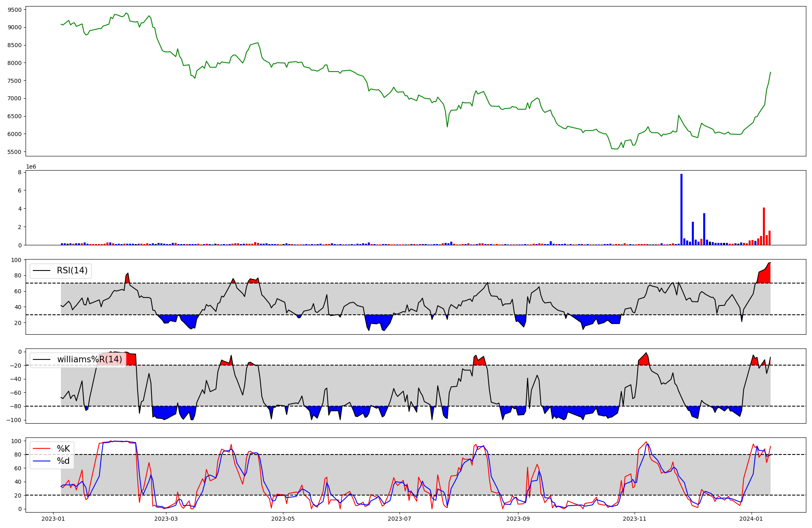Click the 2023-11 x-axis date label
The image size is (812, 528).
[x=635, y=519]
